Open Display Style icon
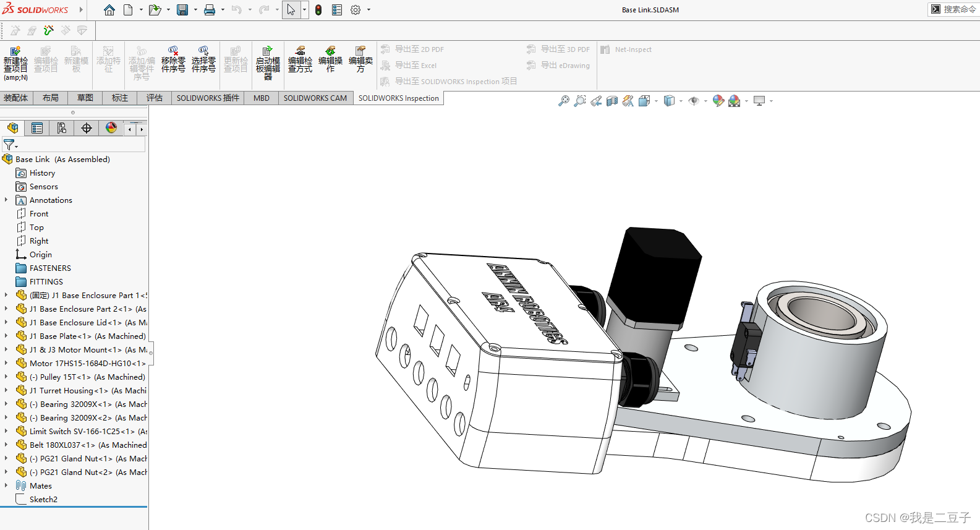This screenshot has height=530, width=980. coord(669,101)
